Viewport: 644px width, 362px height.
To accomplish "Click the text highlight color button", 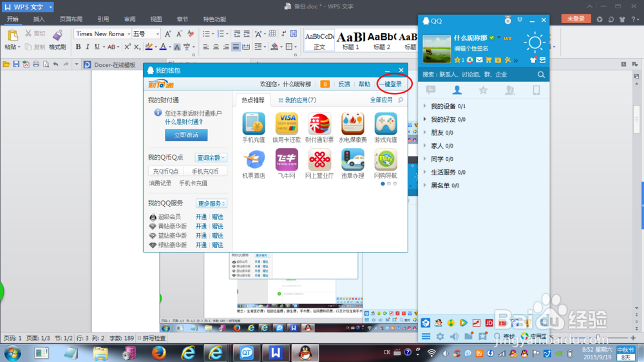I will pyautogui.click(x=149, y=47).
